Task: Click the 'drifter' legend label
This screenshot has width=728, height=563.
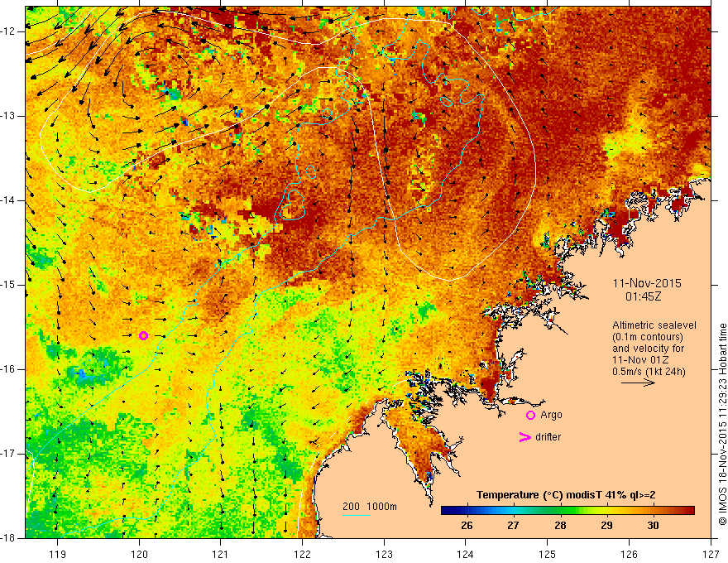Action: [x=548, y=437]
